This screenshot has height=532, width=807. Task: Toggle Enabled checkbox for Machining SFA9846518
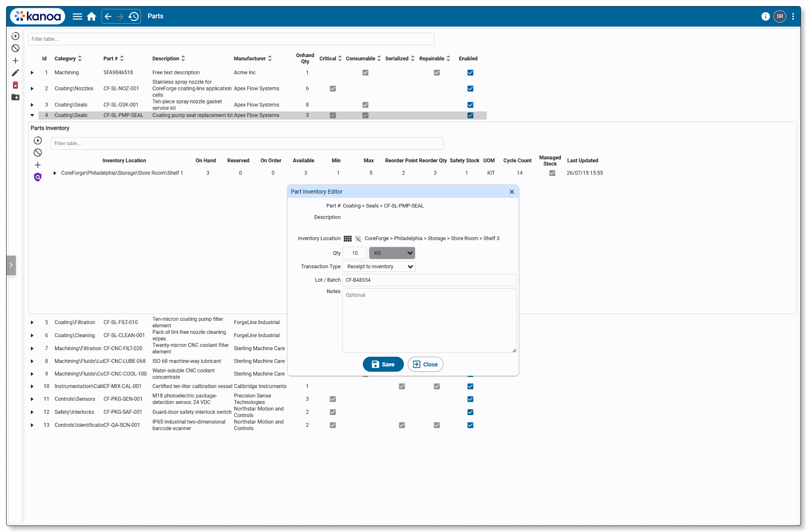pos(470,73)
